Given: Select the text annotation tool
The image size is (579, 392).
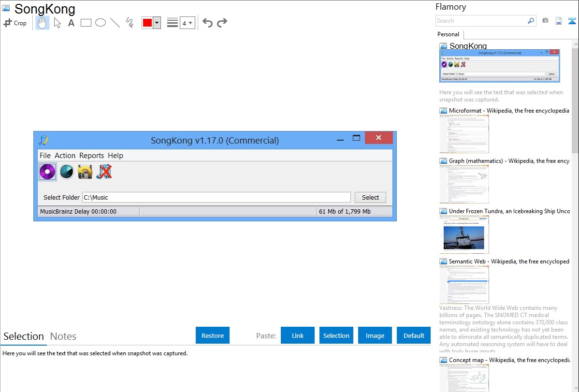Looking at the screenshot, I should tap(71, 23).
